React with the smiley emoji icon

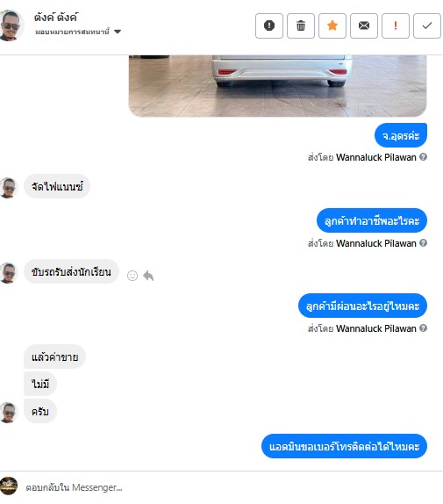click(132, 276)
